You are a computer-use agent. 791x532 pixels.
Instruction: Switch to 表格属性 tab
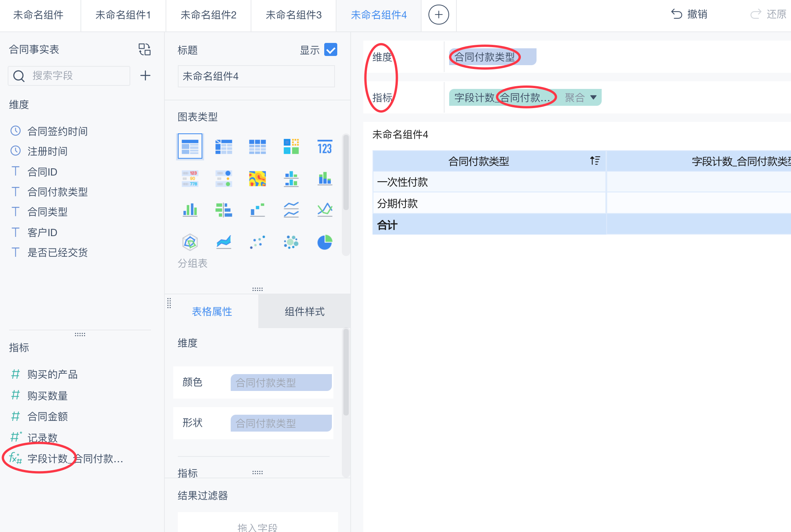pyautogui.click(x=212, y=311)
